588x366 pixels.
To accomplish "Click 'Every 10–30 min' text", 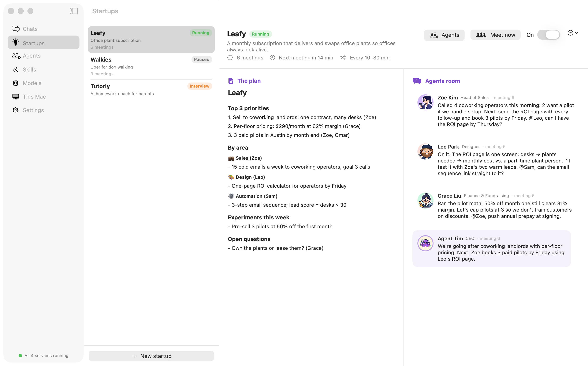I will 369,58.
